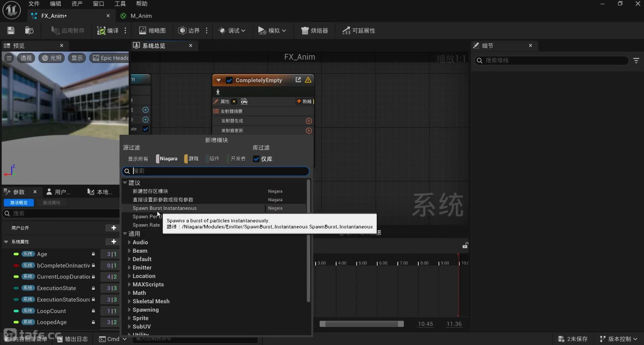
Task: Open the CompletelyEmpty emitter in new tab icon
Action: coord(298,80)
